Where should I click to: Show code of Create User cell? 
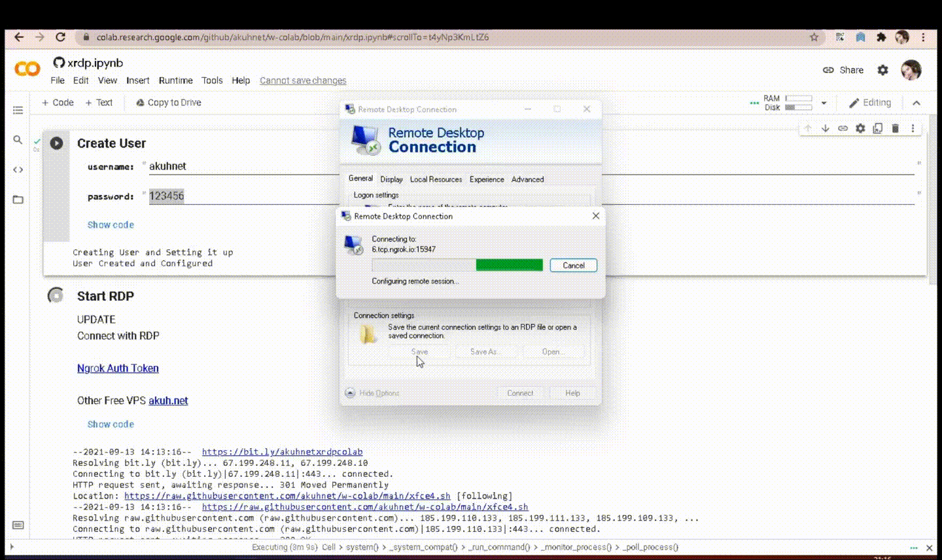click(111, 224)
